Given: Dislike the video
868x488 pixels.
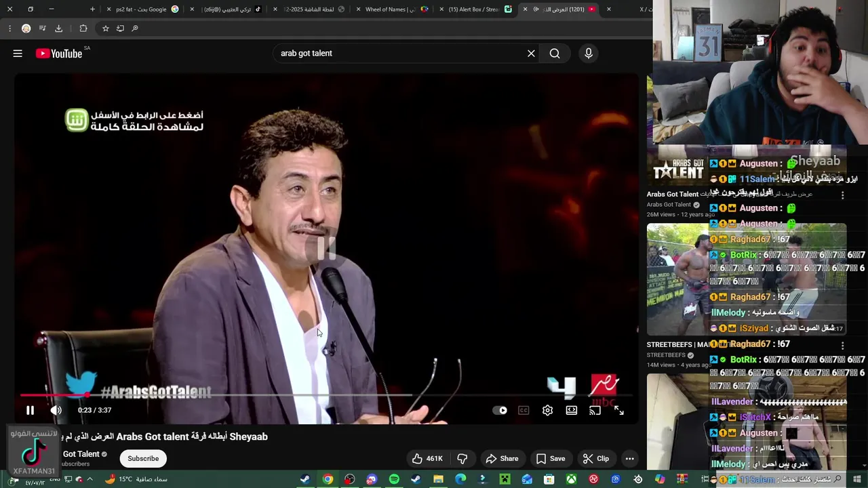Looking at the screenshot, I should (x=462, y=459).
